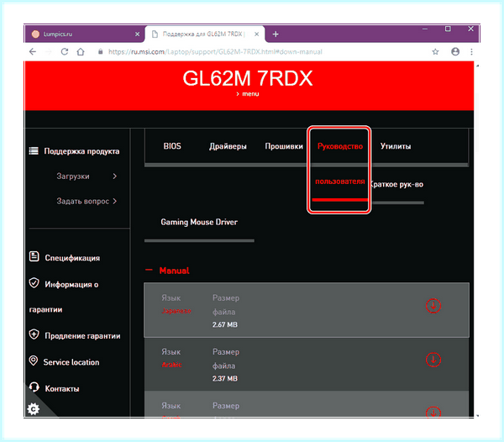The height and width of the screenshot is (442, 504).
Task: Click the Контакты headset icon
Action: 34,387
